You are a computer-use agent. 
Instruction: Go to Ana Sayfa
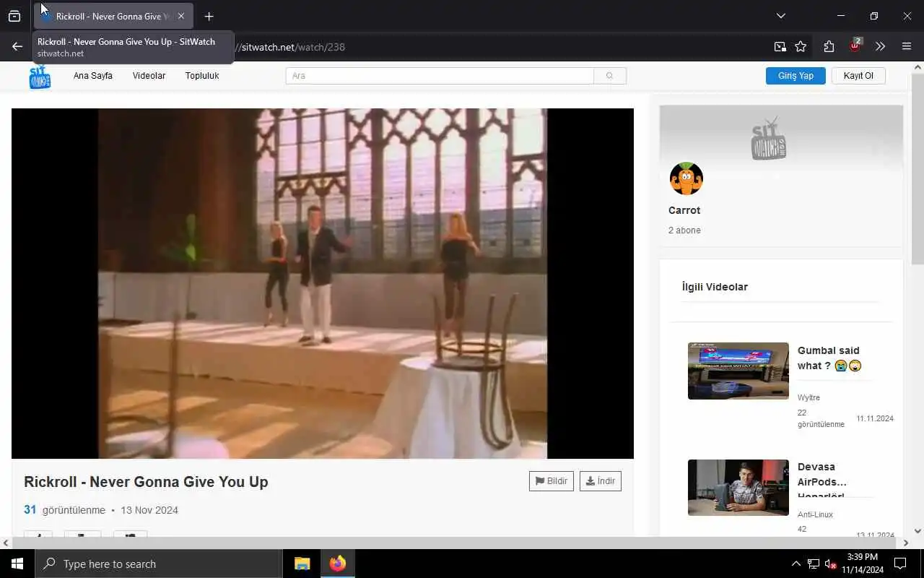93,76
